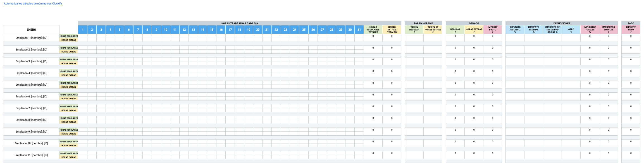The height and width of the screenshot is (168, 644).
Task: Click Empleado 5's extra hours cell for day 31
Action: pyautogui.click(x=359, y=87)
